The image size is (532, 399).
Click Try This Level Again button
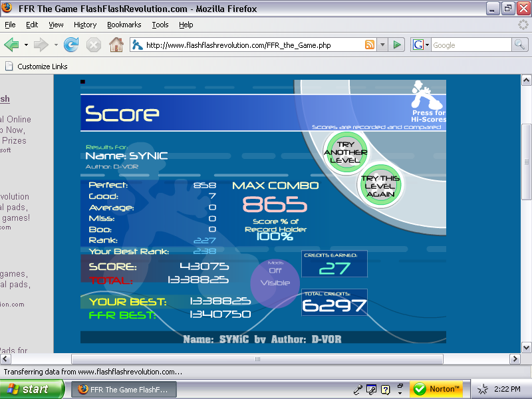382,186
